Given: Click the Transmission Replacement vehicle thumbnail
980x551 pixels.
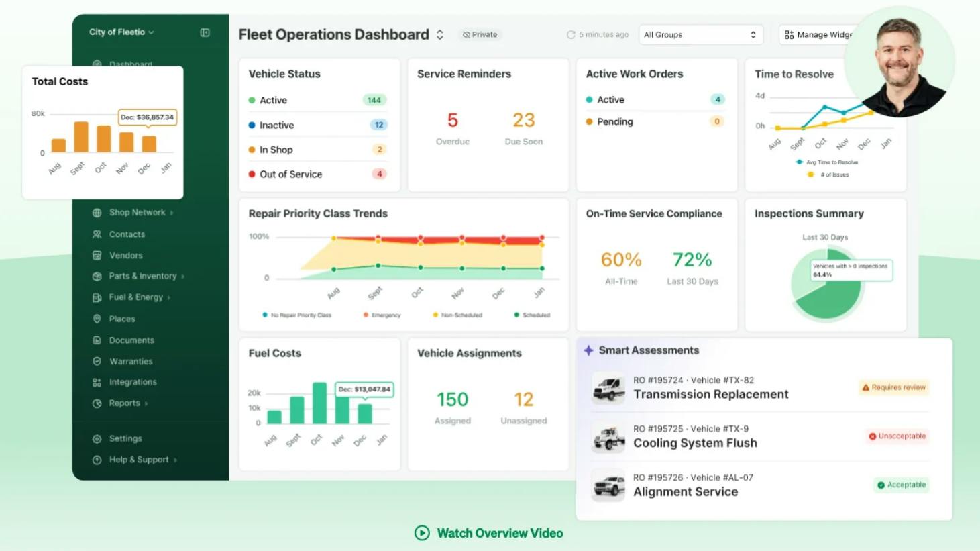Looking at the screenshot, I should 608,388.
